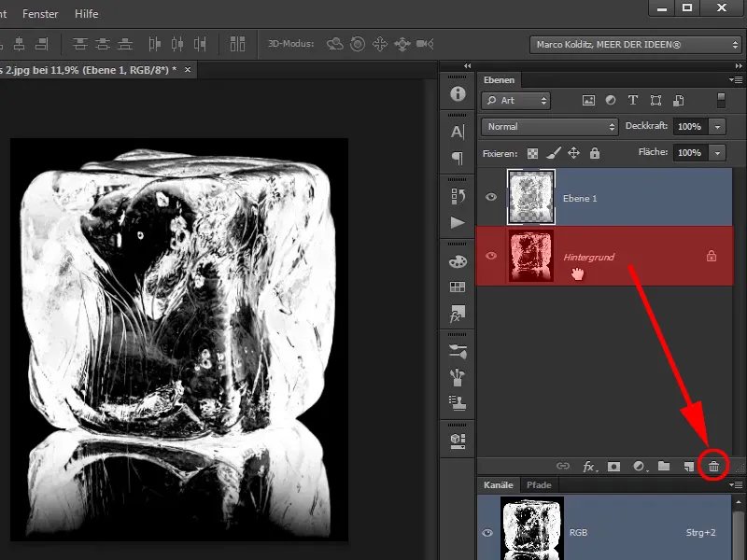747x560 pixels.
Task: Toggle the layer filtering switch
Action: pos(721,100)
